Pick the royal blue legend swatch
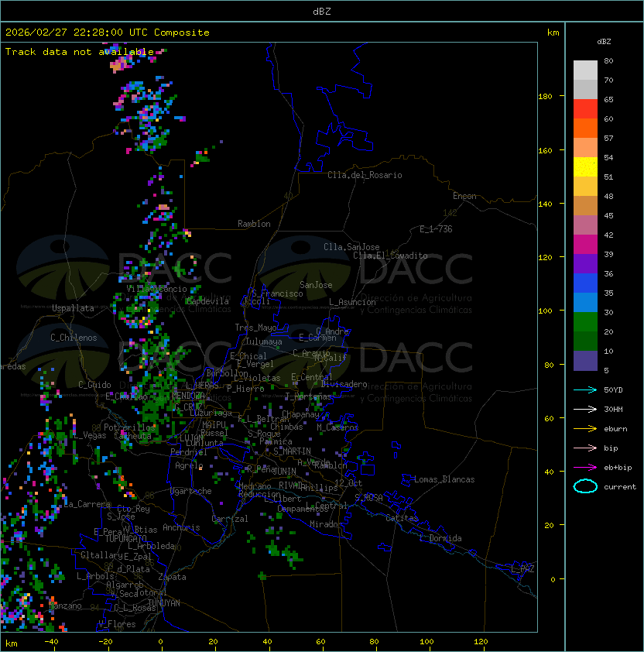This screenshot has height=652, width=644. click(x=585, y=283)
